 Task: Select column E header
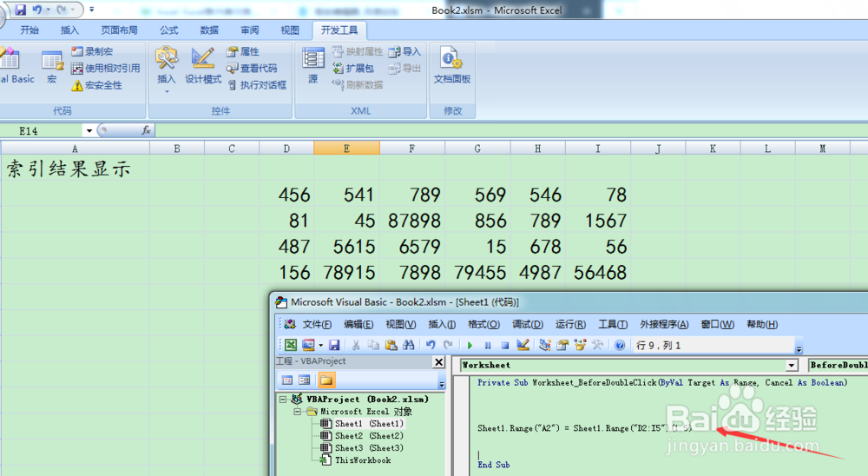pyautogui.click(x=346, y=149)
